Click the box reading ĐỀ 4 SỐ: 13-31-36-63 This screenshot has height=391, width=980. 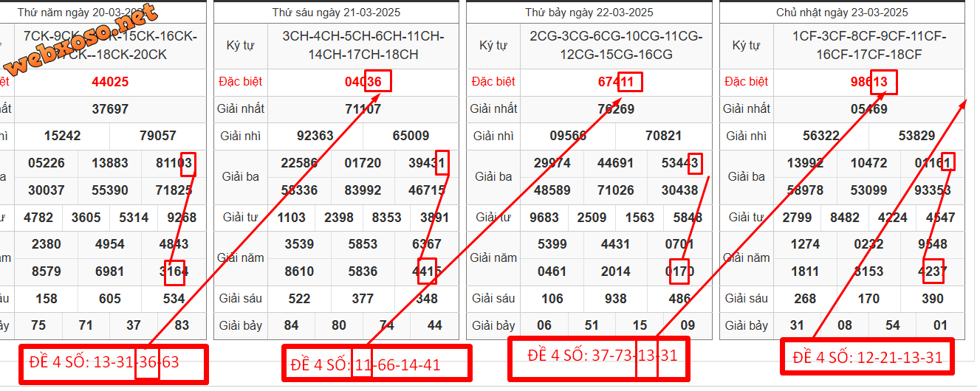114,363
